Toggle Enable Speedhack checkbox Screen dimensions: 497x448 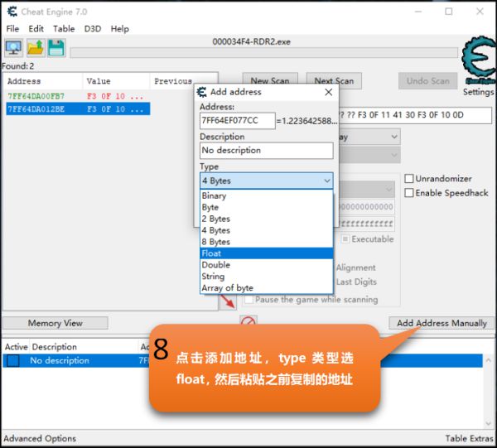coord(409,193)
